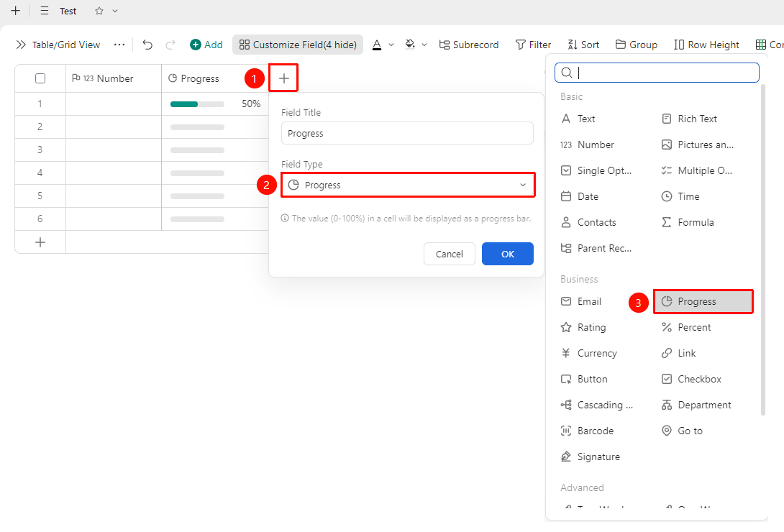Screen dimensions: 784x532
Task: Click the Cancel button
Action: tap(449, 254)
